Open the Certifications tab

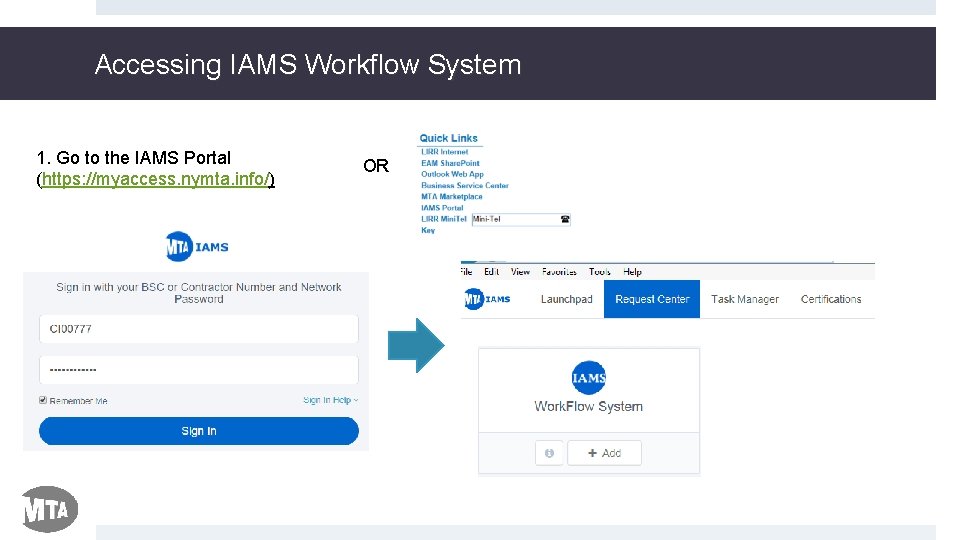pos(831,299)
